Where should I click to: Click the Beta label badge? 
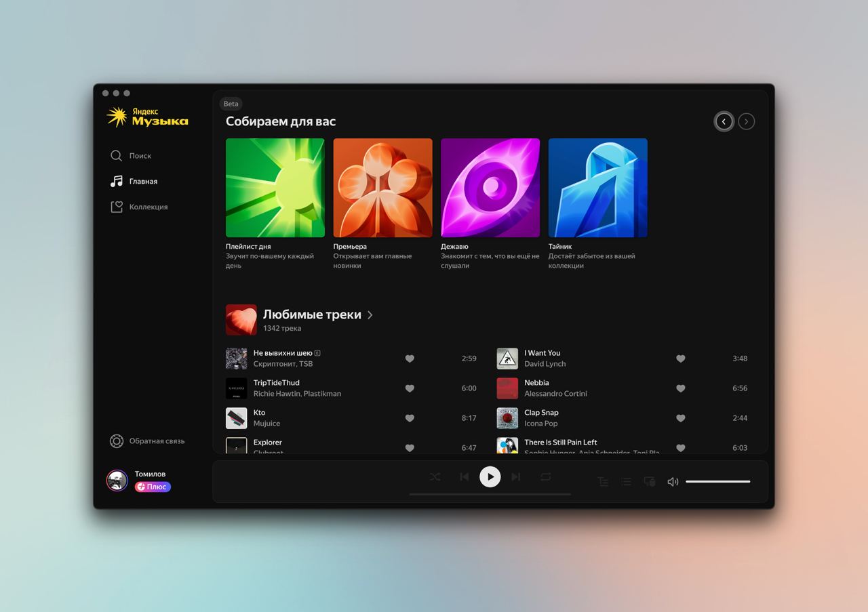point(231,104)
